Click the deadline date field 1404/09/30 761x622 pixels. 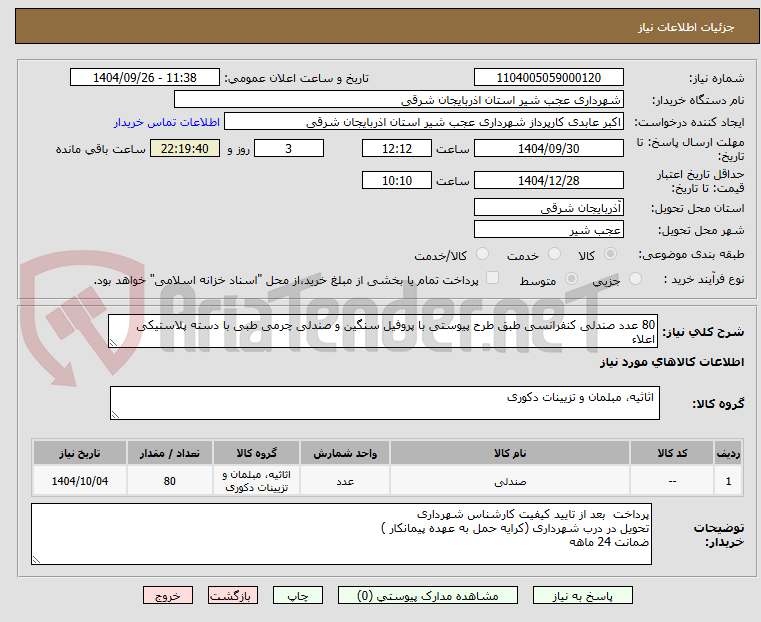548,148
